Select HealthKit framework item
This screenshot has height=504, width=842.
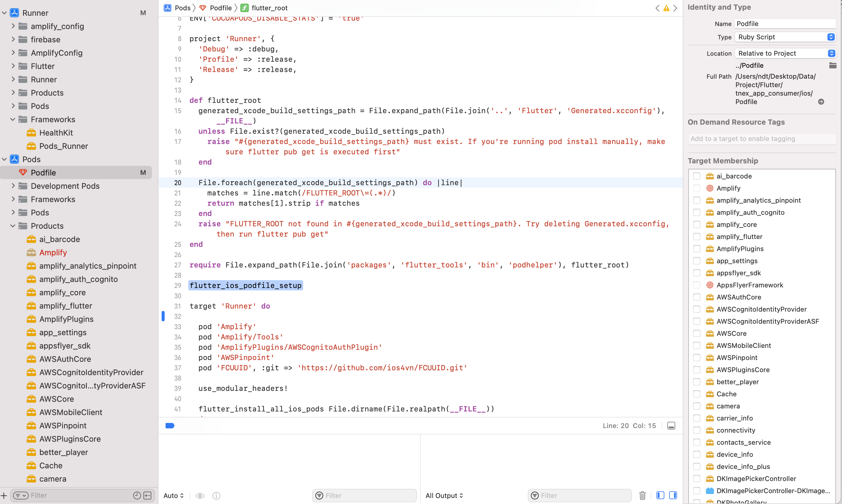(x=56, y=133)
